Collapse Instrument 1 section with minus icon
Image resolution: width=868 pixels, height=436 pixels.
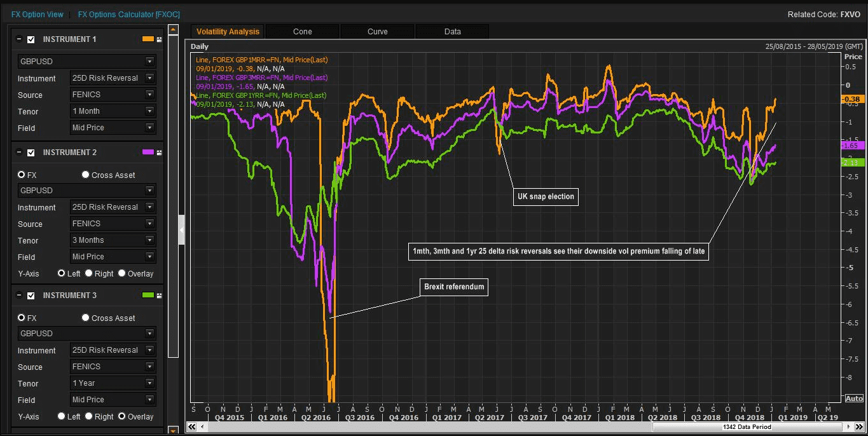[x=19, y=39]
